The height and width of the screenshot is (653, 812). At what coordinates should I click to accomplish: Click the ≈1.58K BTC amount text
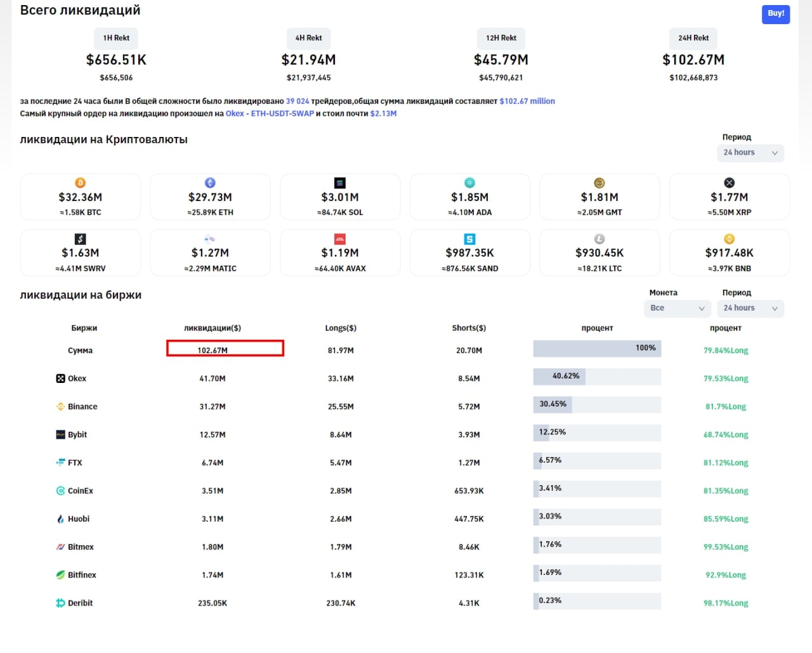coord(81,212)
